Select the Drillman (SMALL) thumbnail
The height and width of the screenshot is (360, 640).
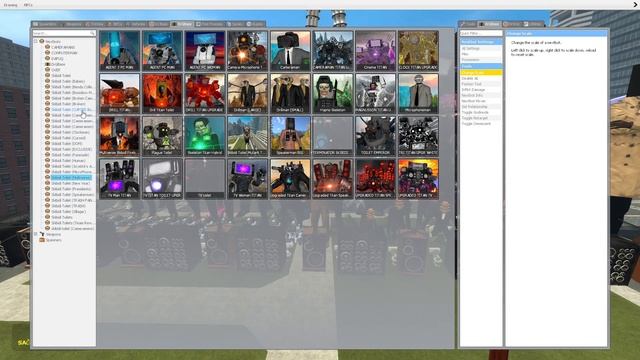(290, 93)
